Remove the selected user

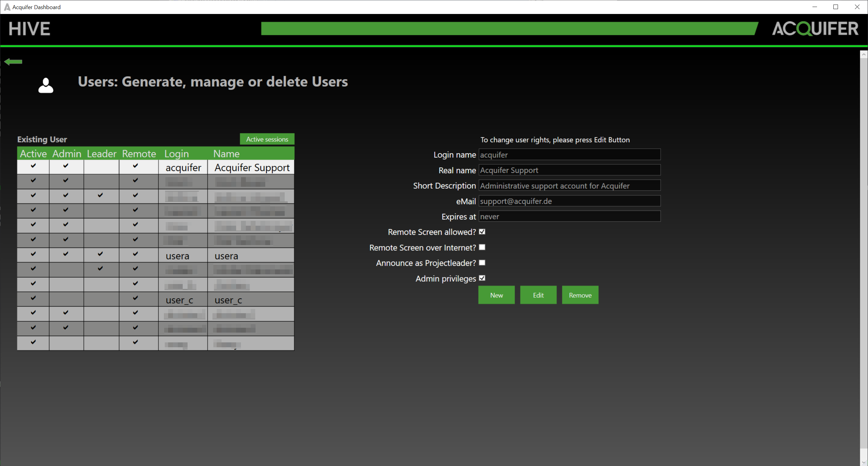[580, 295]
